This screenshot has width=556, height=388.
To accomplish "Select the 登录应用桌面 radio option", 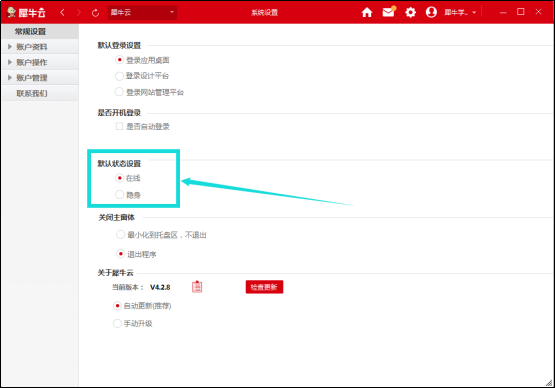I will [x=119, y=60].
